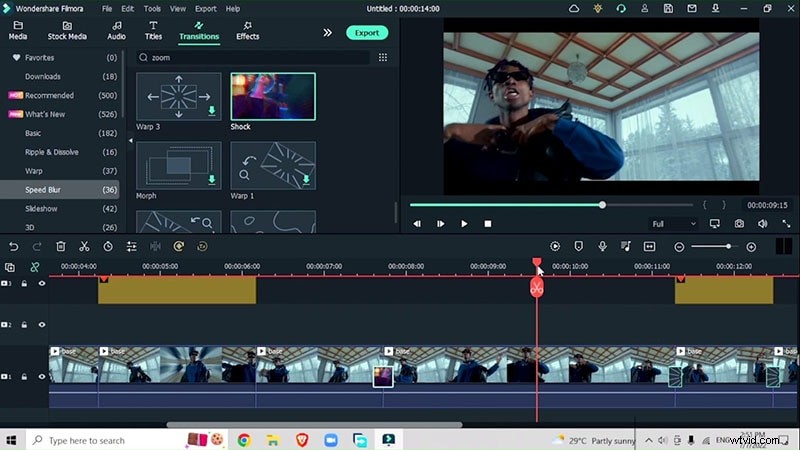Click the download icon in title bar

pyautogui.click(x=715, y=9)
